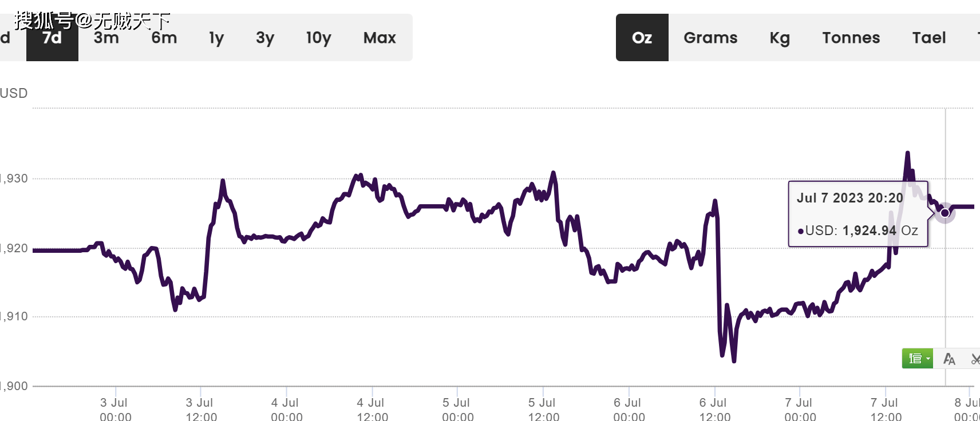
Task: Select the 7d time range tab
Action: (52, 38)
